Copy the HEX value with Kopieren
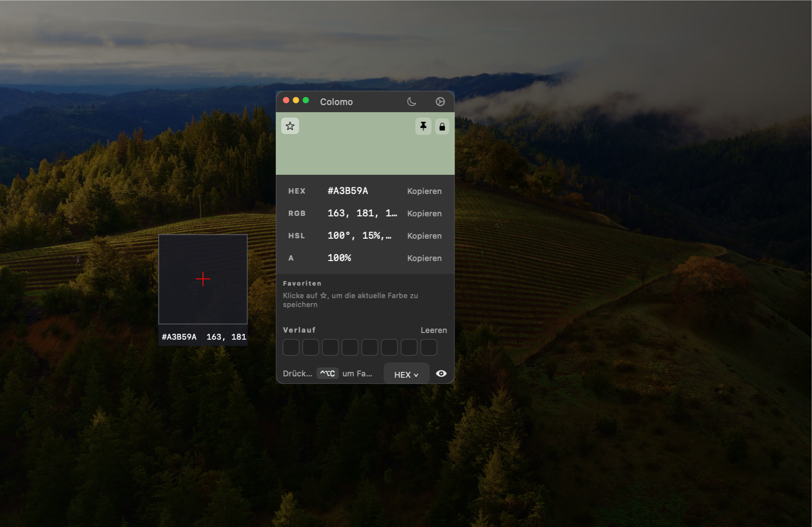 pos(424,191)
